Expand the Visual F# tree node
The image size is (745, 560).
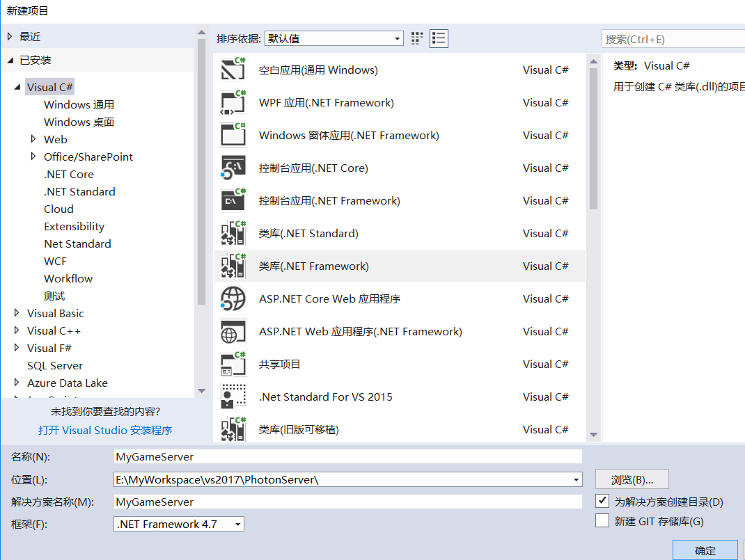pyautogui.click(x=17, y=347)
